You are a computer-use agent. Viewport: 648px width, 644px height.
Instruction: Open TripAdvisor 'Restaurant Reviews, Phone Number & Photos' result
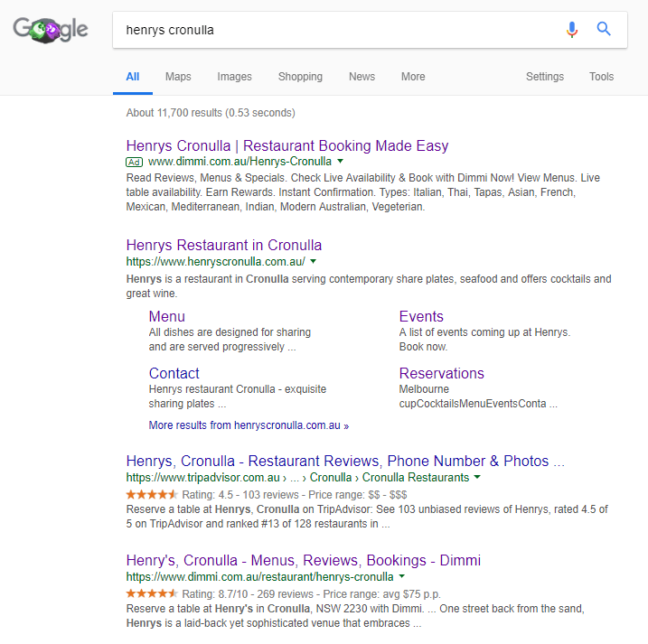point(345,461)
